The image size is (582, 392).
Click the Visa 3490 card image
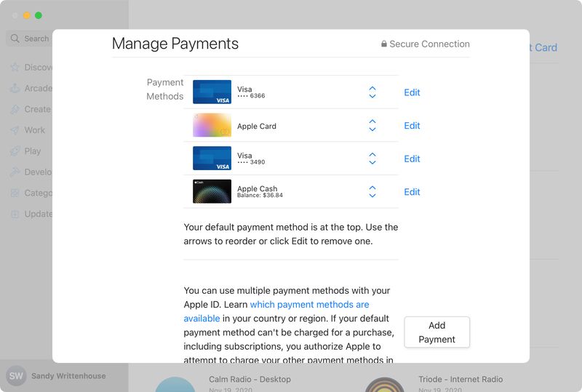212,158
